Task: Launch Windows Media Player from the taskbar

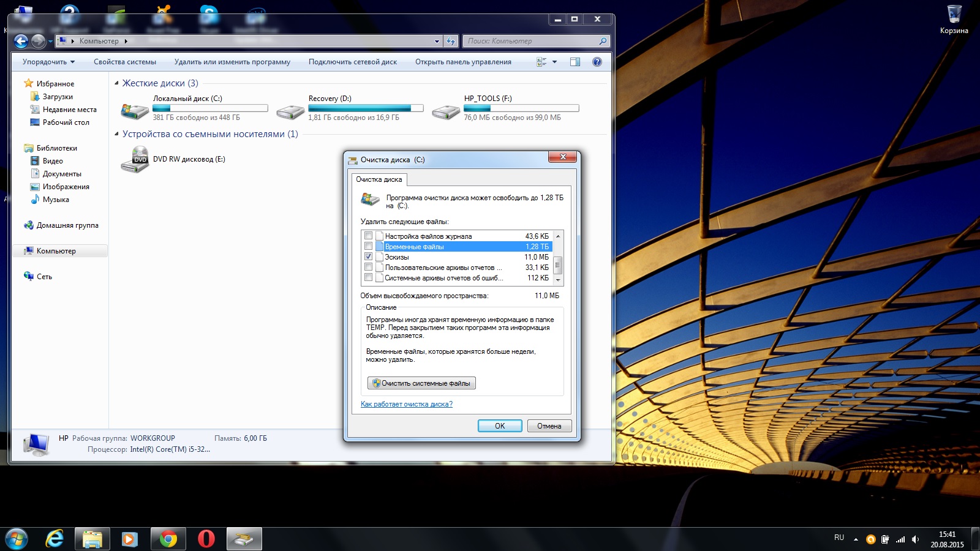Action: tap(129, 539)
